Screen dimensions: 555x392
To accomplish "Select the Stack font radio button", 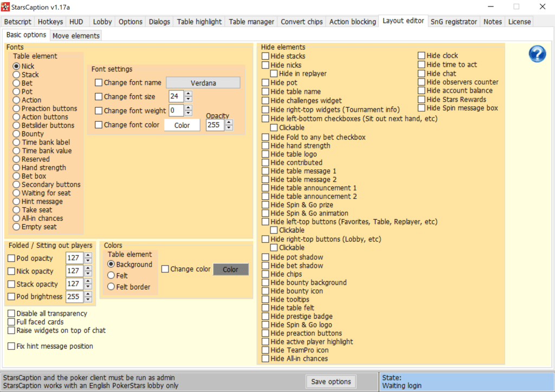I will pos(16,75).
